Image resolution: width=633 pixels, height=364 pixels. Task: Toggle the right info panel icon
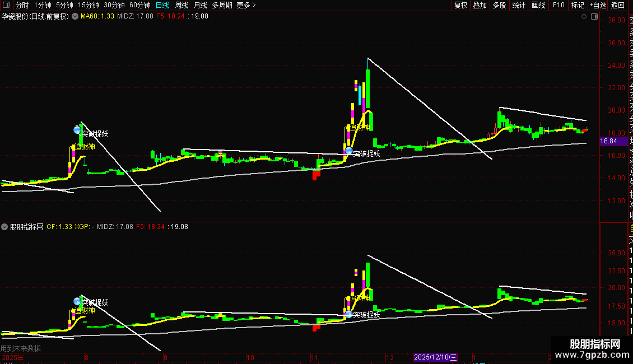click(x=594, y=17)
